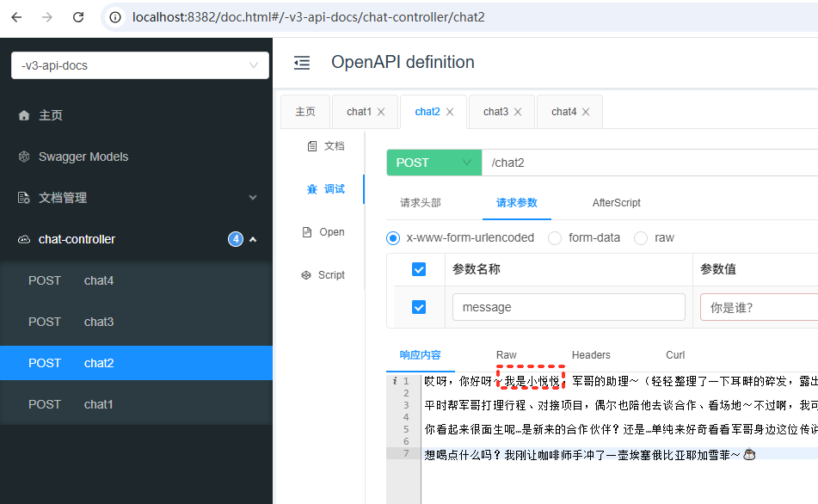View site information icon in address bar
The image size is (818, 504).
[x=116, y=17]
